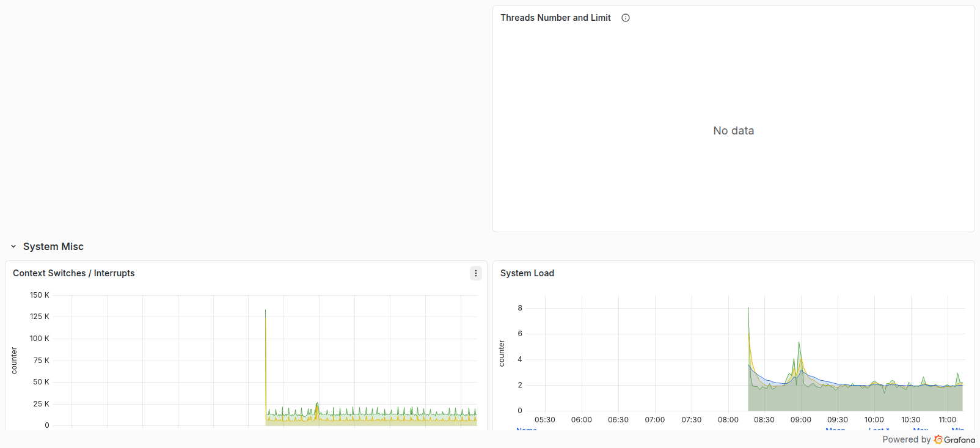Click the 125 K axis label
The image size is (980, 448).
click(x=40, y=317)
